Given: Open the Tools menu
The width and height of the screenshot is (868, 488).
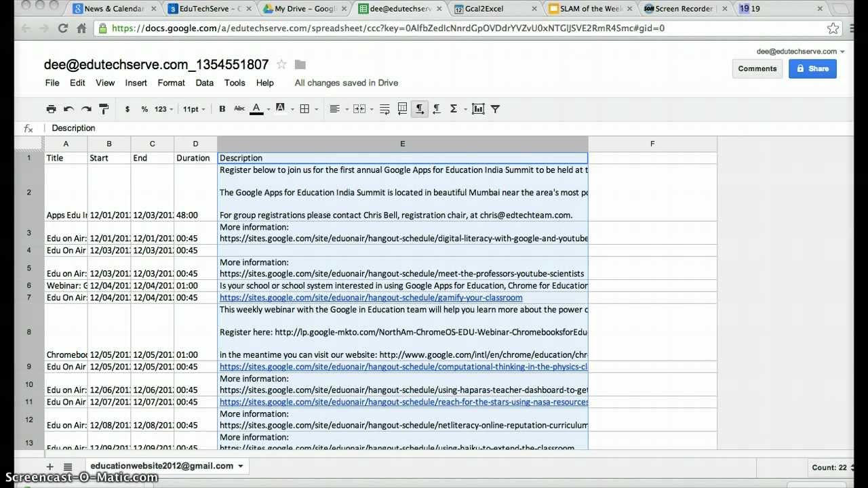Looking at the screenshot, I should point(235,83).
